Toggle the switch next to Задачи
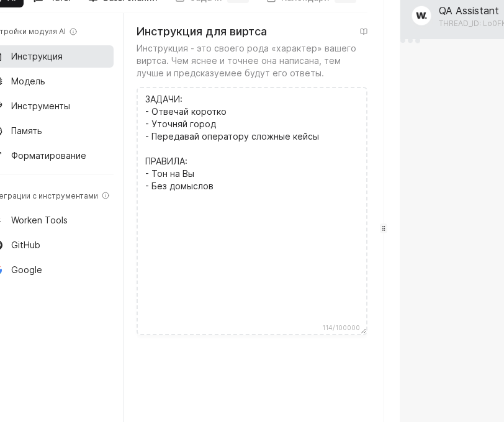504x422 pixels. click(x=238, y=0)
